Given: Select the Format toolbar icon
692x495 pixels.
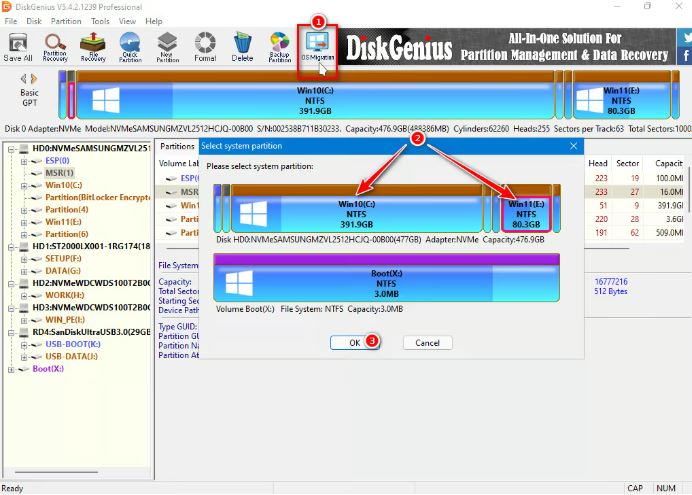Looking at the screenshot, I should click(205, 47).
